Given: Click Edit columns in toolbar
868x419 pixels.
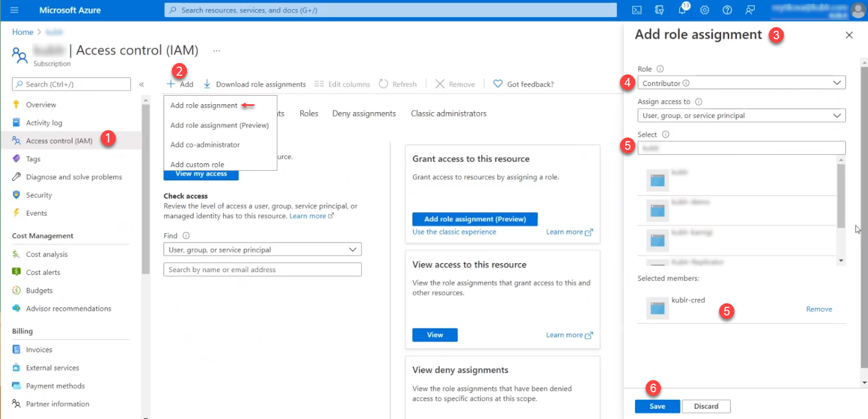Looking at the screenshot, I should tap(342, 84).
